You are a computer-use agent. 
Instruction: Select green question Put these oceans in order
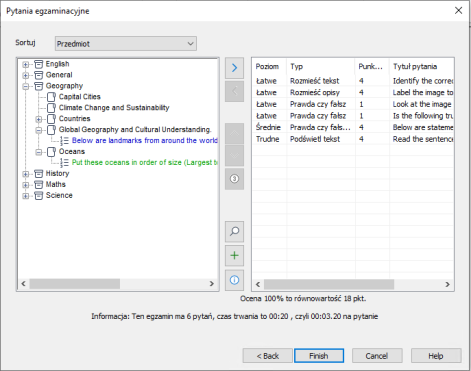[145, 163]
